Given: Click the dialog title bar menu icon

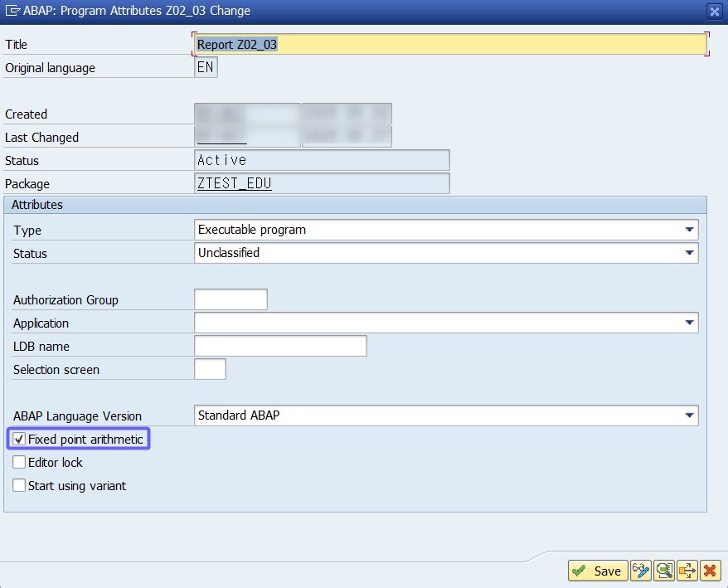Looking at the screenshot, I should click(12, 10).
